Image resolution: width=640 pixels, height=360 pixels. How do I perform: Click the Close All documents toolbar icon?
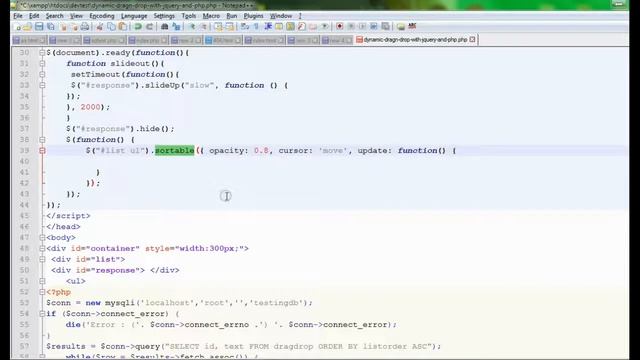(x=74, y=27)
